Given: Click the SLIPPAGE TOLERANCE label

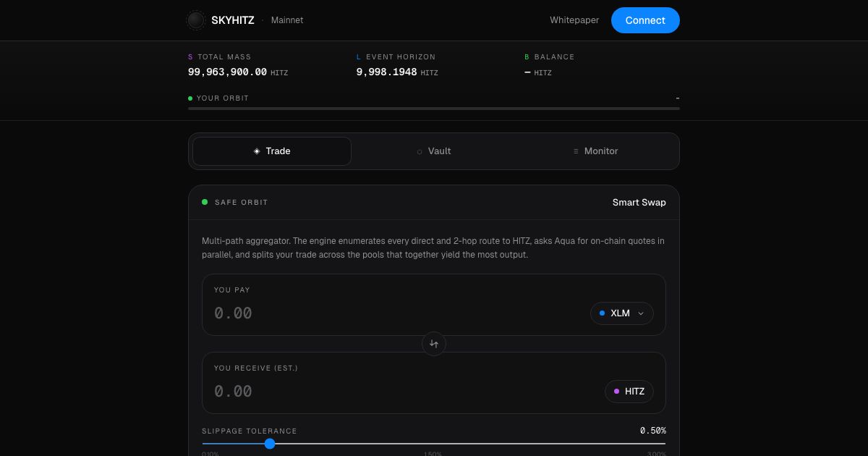Looking at the screenshot, I should 250,431.
